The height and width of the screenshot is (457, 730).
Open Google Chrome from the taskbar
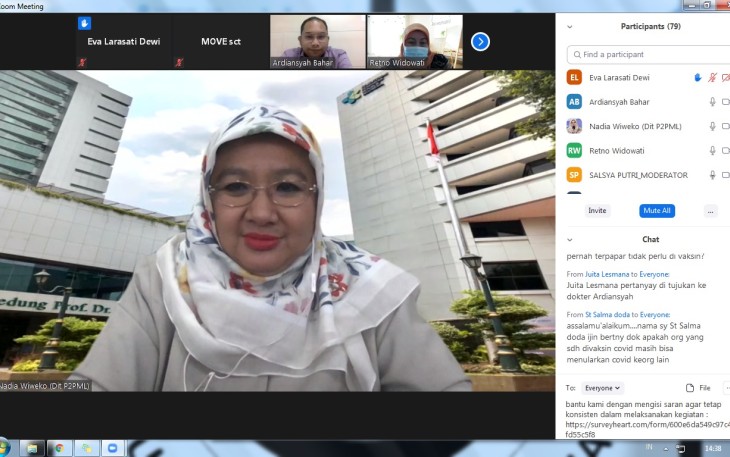point(59,448)
